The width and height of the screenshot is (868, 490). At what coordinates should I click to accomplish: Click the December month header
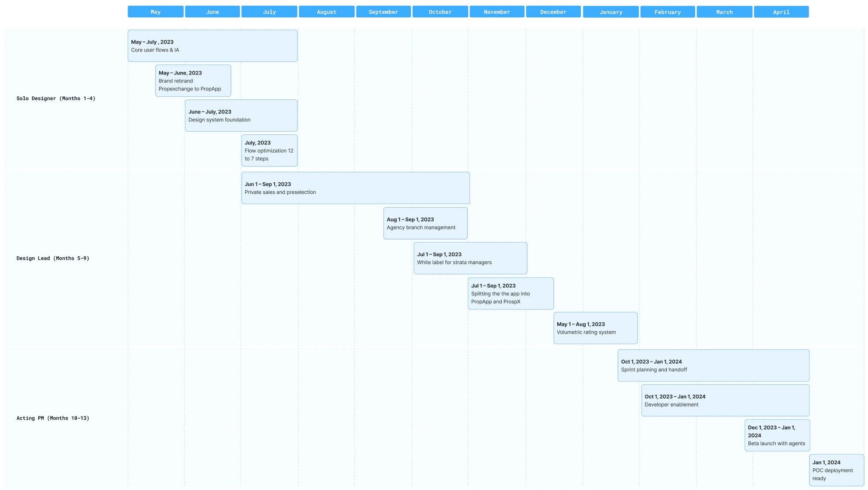pyautogui.click(x=553, y=12)
